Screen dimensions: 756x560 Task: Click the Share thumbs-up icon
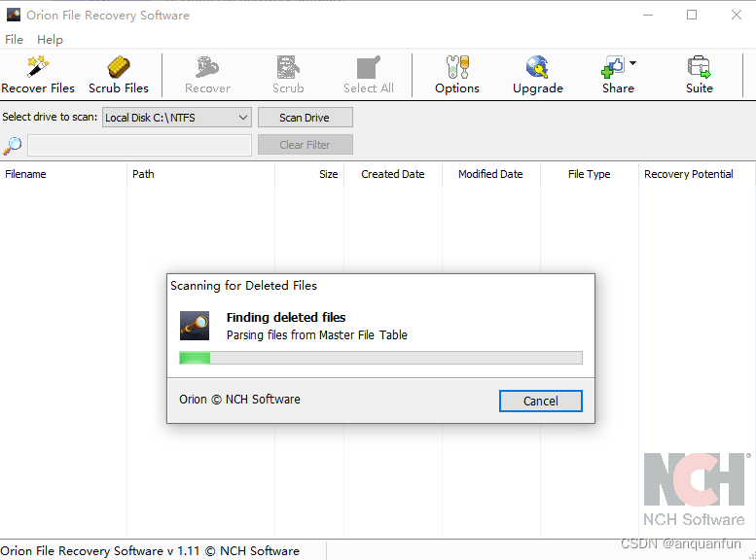point(613,67)
